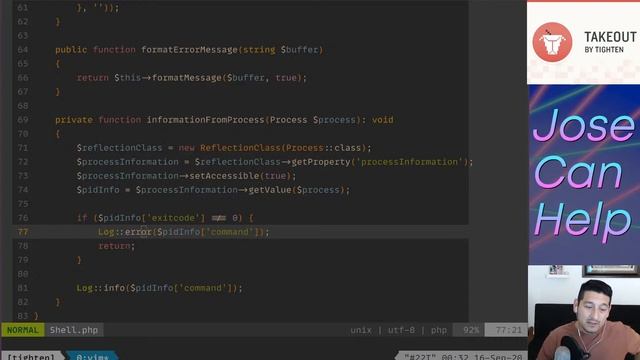Click 'return' on line 66

(x=93, y=78)
